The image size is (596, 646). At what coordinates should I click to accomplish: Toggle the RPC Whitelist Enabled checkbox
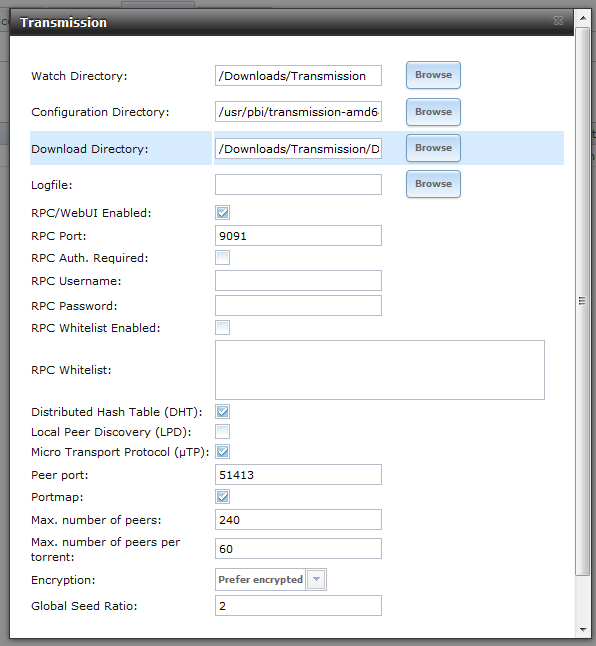pyautogui.click(x=222, y=328)
